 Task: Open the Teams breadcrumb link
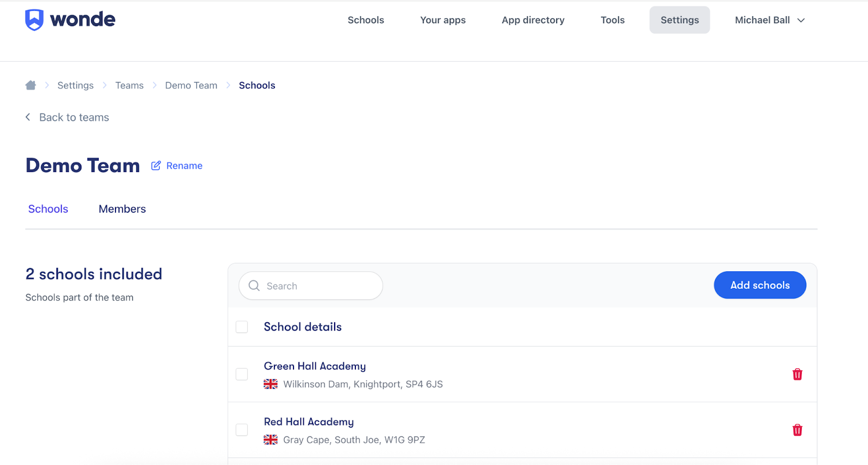point(129,85)
